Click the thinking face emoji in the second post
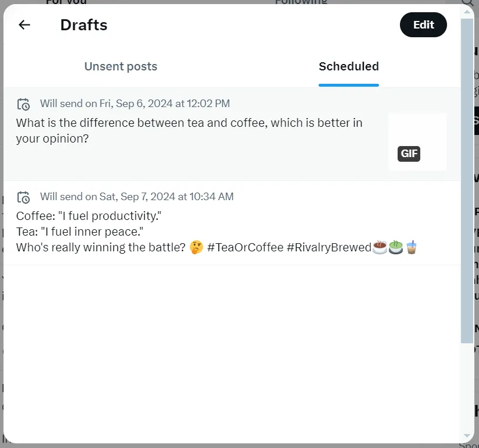The width and height of the screenshot is (479, 448). point(196,247)
